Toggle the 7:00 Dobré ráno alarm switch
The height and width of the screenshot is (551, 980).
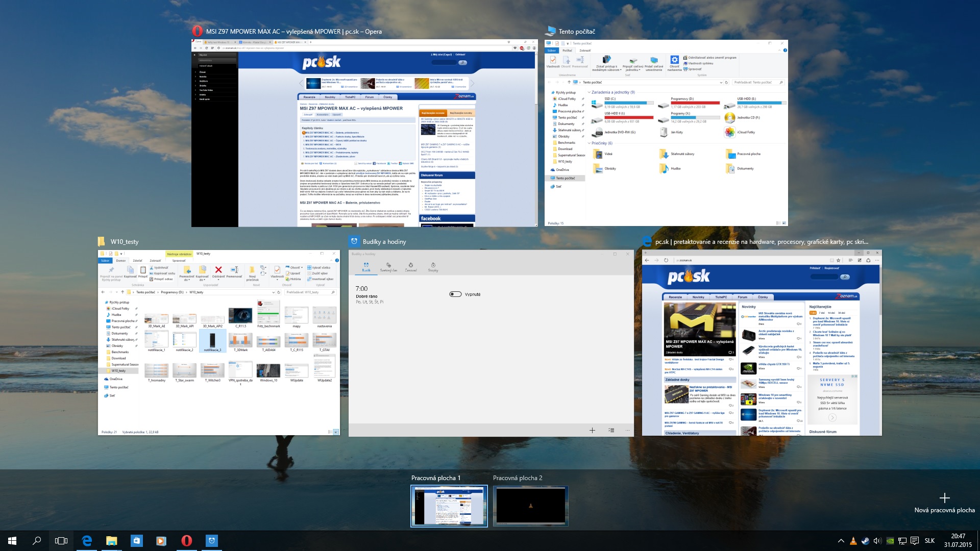455,294
